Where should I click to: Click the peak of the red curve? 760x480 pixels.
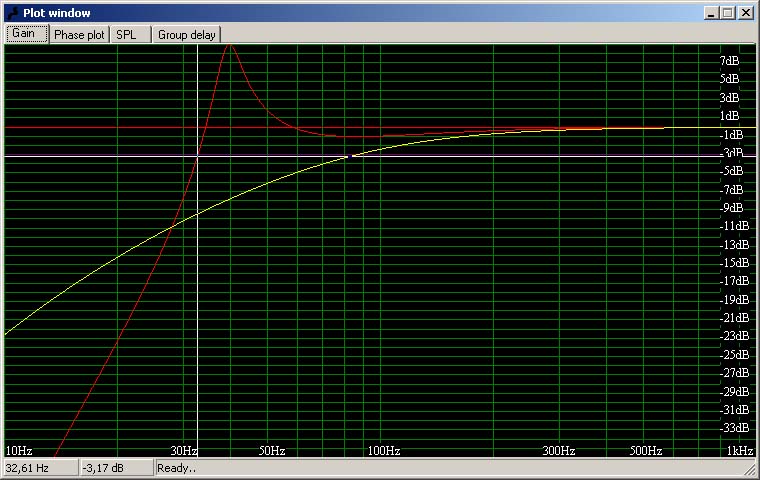pyautogui.click(x=229, y=45)
